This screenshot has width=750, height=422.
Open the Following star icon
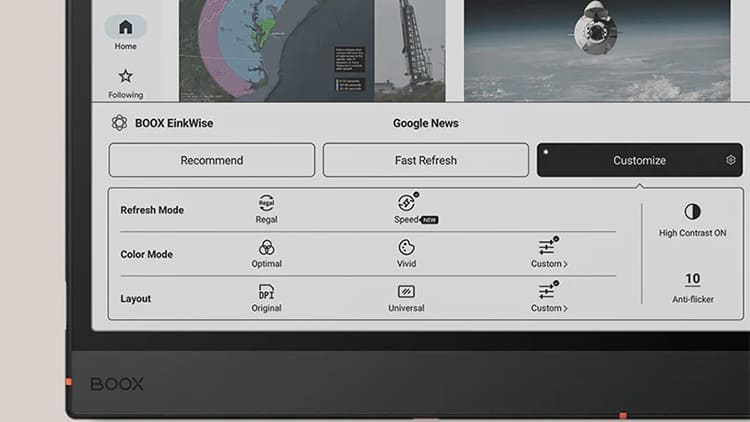[x=125, y=77]
